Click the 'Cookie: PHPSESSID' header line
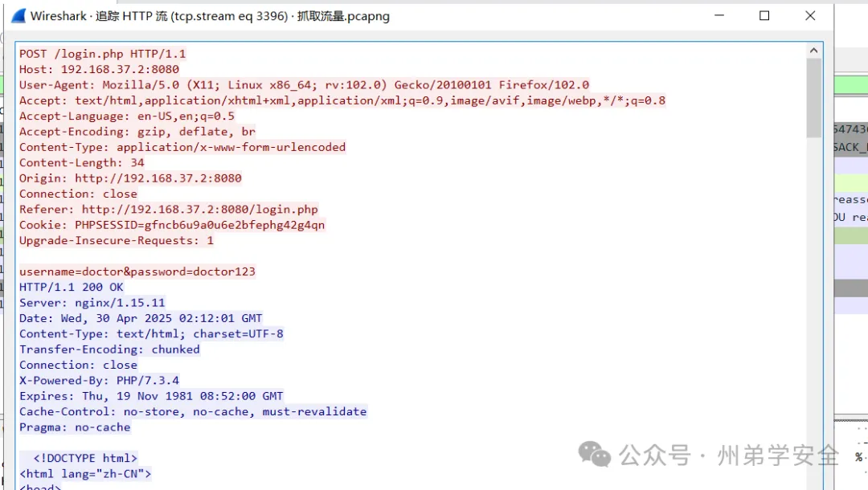The width and height of the screenshot is (868, 490). (x=172, y=225)
